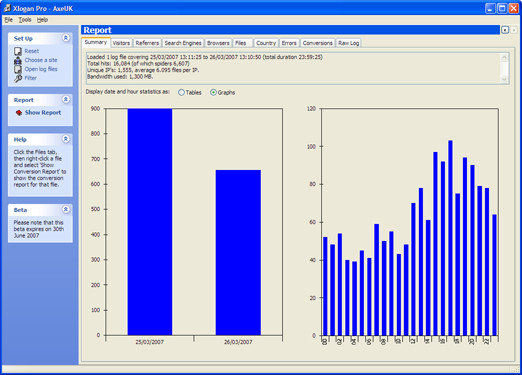Click the summary box scroll down arrow

click(504, 79)
